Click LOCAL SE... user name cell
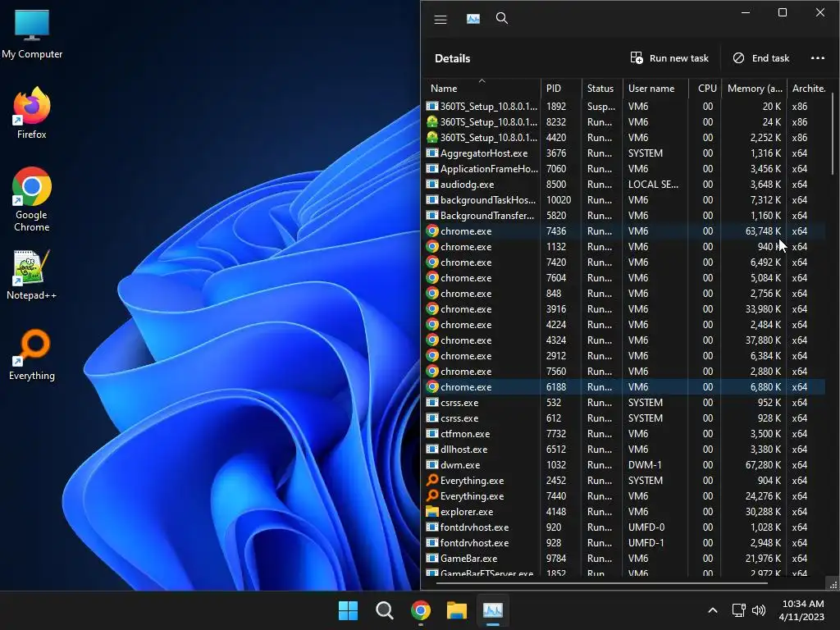Screen dimensions: 840x630 pos(653,184)
